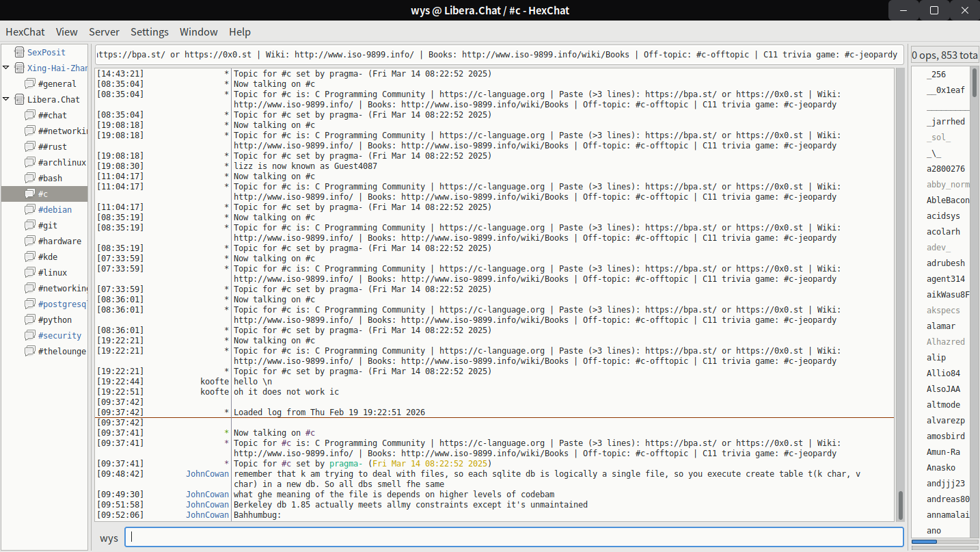Switch to the #debian channel
Screen dimensions: 980x552
(x=55, y=209)
